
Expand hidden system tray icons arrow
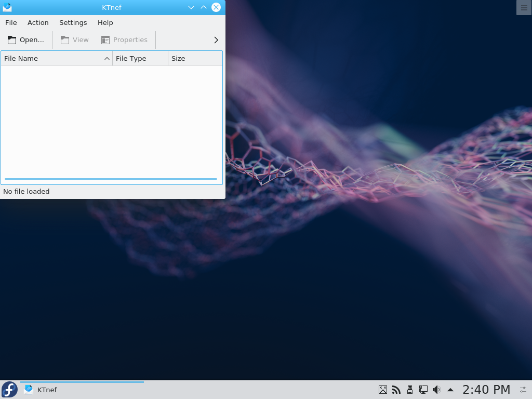(x=450, y=390)
